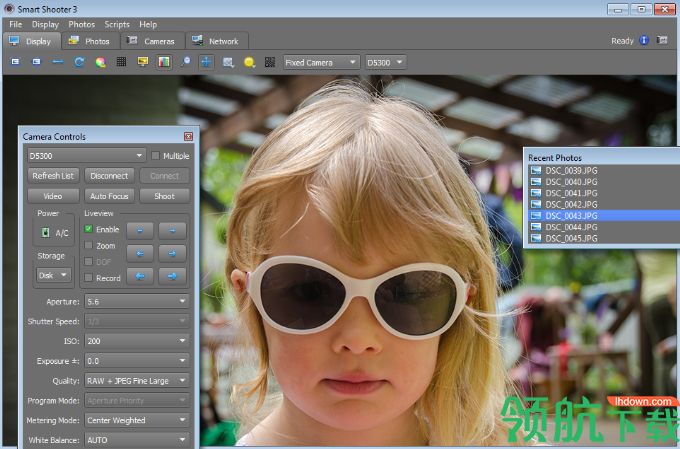
Task: Open the D5300 camera selector in Camera Controls
Action: point(86,155)
